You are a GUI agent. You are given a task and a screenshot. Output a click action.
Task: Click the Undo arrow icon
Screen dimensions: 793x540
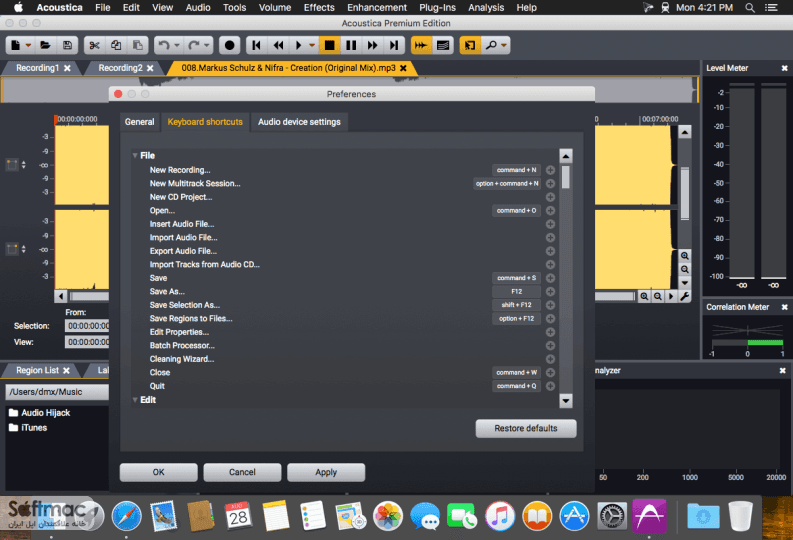pyautogui.click(x=164, y=46)
